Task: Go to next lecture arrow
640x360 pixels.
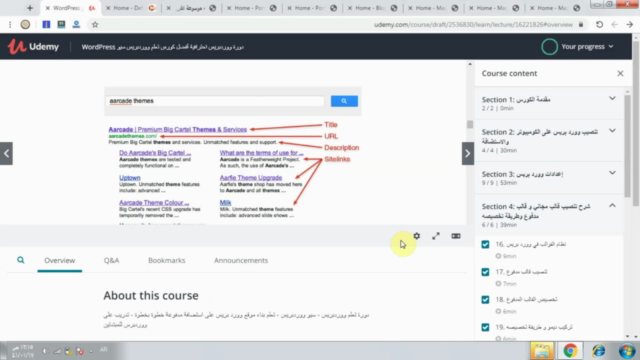Action: point(468,153)
